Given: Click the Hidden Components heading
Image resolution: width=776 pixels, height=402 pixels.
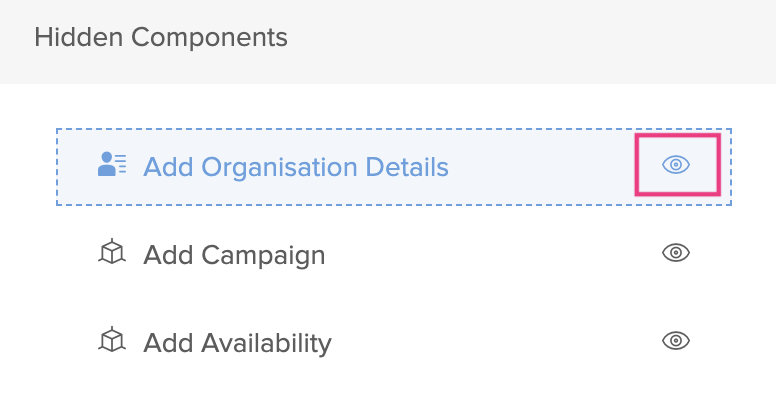Looking at the screenshot, I should (x=161, y=38).
